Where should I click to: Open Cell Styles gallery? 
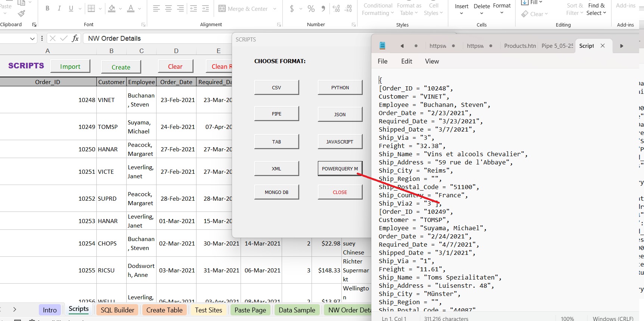click(433, 9)
